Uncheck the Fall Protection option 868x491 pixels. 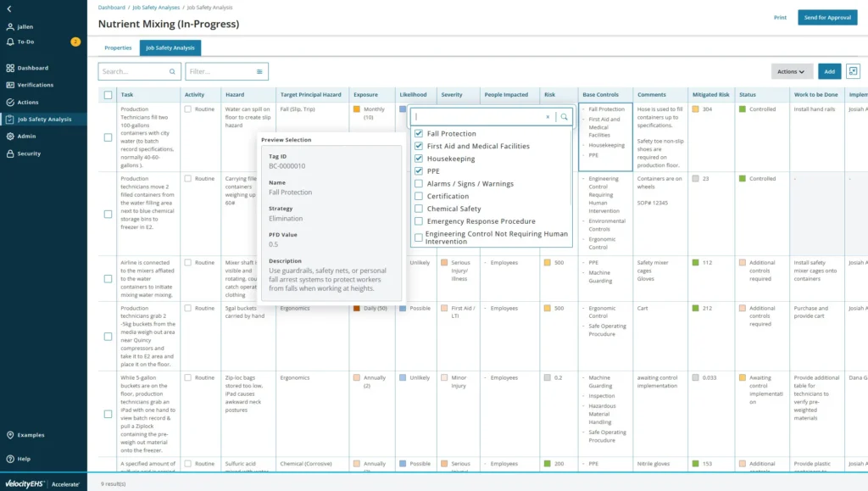(x=419, y=134)
